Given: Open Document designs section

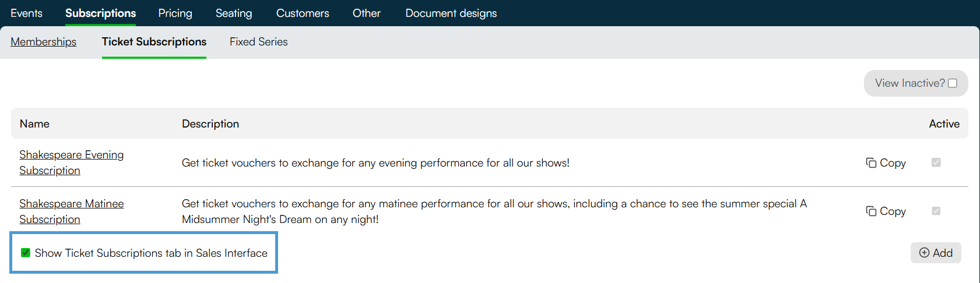Looking at the screenshot, I should click(x=451, y=13).
